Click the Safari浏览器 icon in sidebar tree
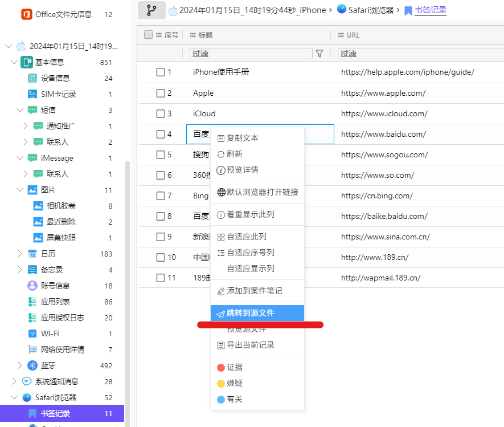The width and height of the screenshot is (504, 427). (27, 397)
